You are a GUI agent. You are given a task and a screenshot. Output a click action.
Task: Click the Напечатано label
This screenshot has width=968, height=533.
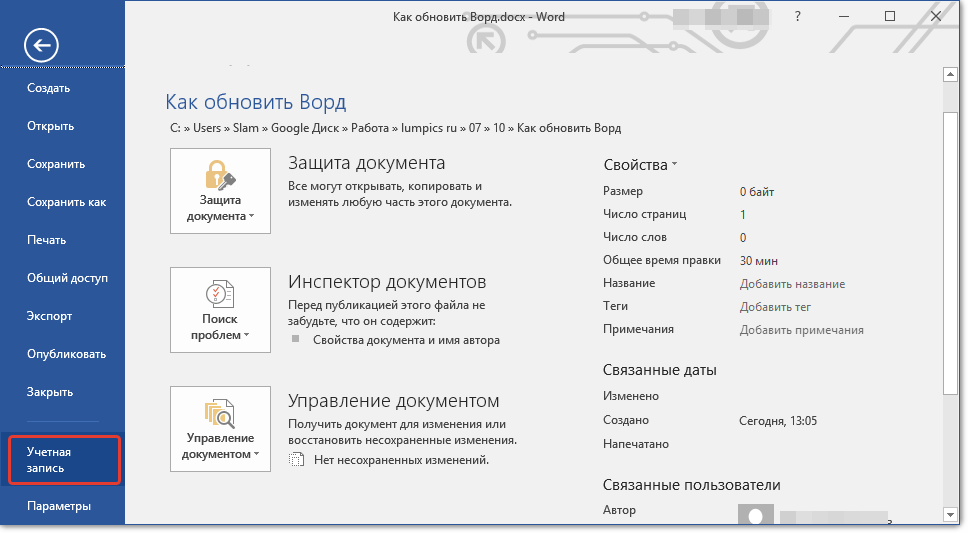636,444
